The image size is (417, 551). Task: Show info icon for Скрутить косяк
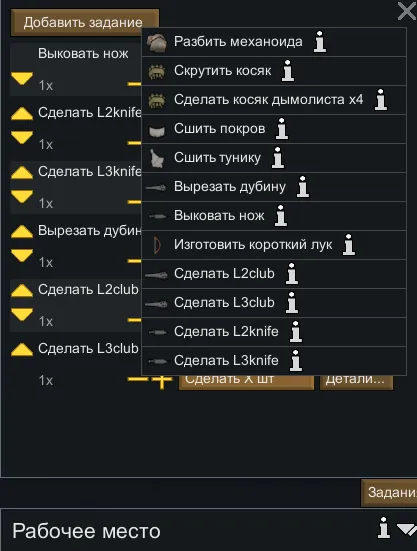coord(288,71)
